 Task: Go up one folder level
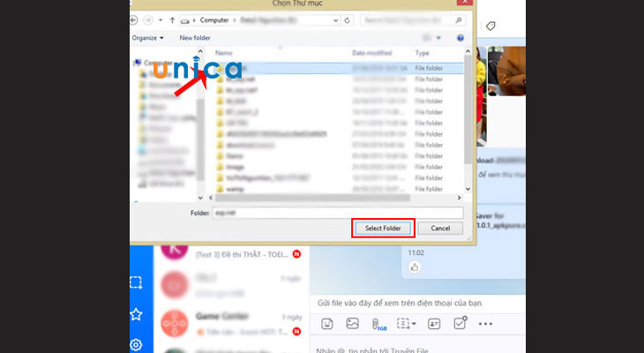[x=173, y=20]
